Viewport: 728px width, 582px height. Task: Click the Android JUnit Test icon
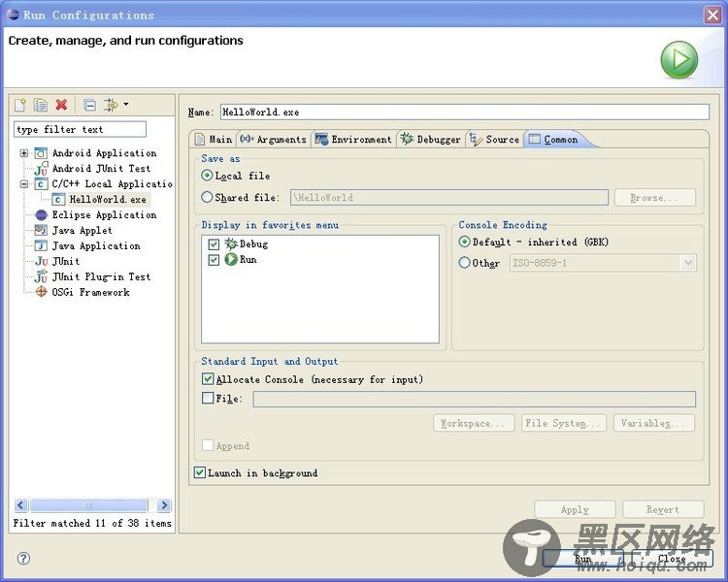point(41,169)
